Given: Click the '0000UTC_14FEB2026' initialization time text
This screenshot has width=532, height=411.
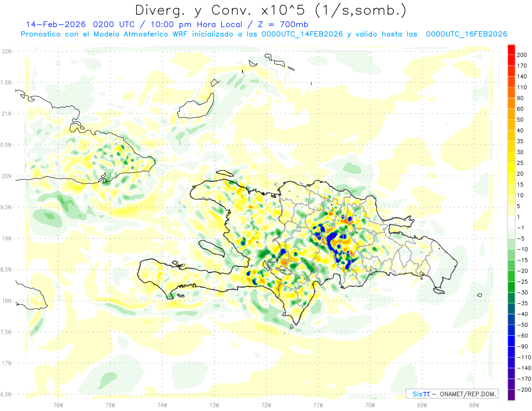Looking at the screenshot, I should coord(302,34).
